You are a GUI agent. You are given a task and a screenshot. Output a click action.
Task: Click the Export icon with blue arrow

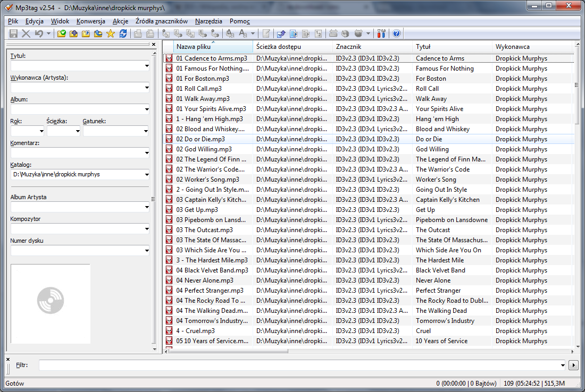[281, 33]
